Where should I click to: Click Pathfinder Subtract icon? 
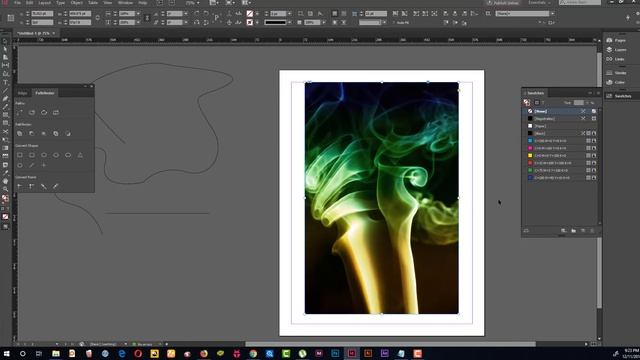click(32, 133)
